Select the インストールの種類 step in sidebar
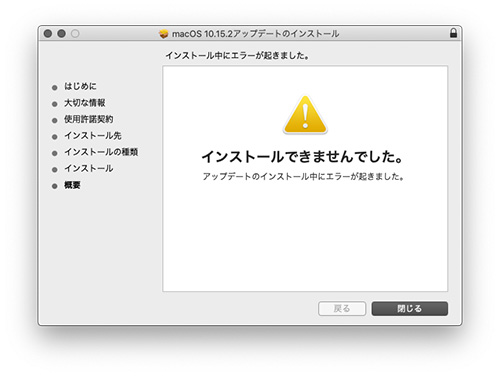The image size is (500, 376). tap(101, 152)
